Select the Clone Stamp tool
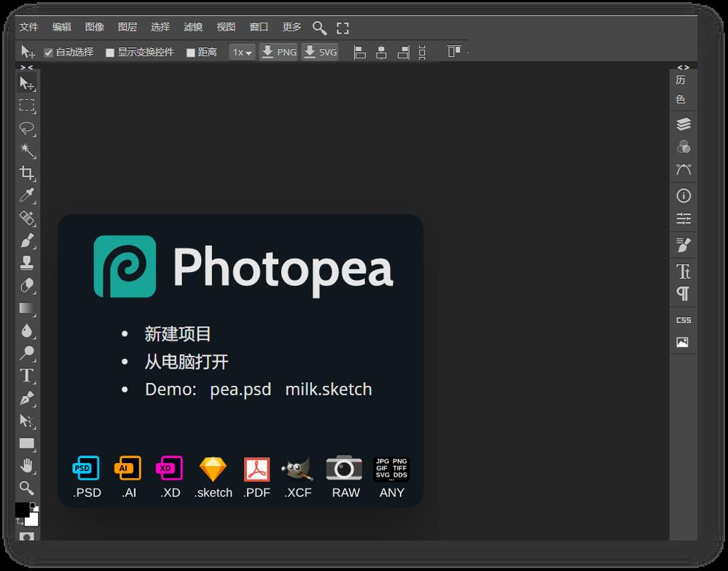The width and height of the screenshot is (728, 571). (x=27, y=263)
